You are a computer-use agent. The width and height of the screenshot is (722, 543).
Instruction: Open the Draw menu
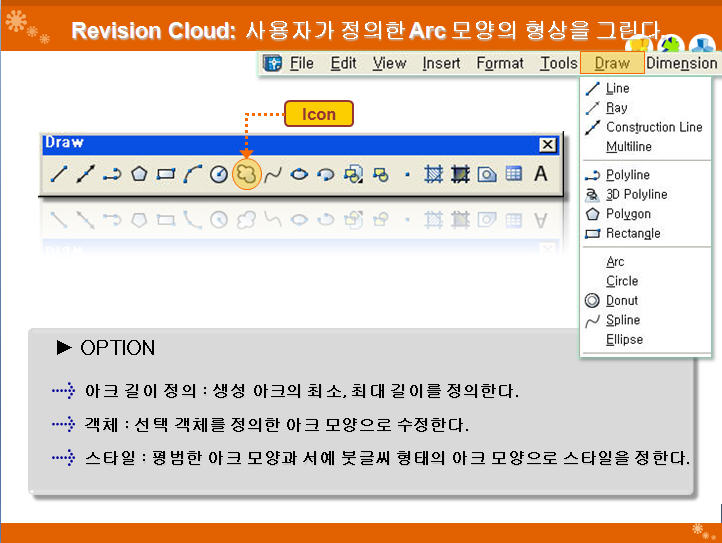tap(612, 63)
